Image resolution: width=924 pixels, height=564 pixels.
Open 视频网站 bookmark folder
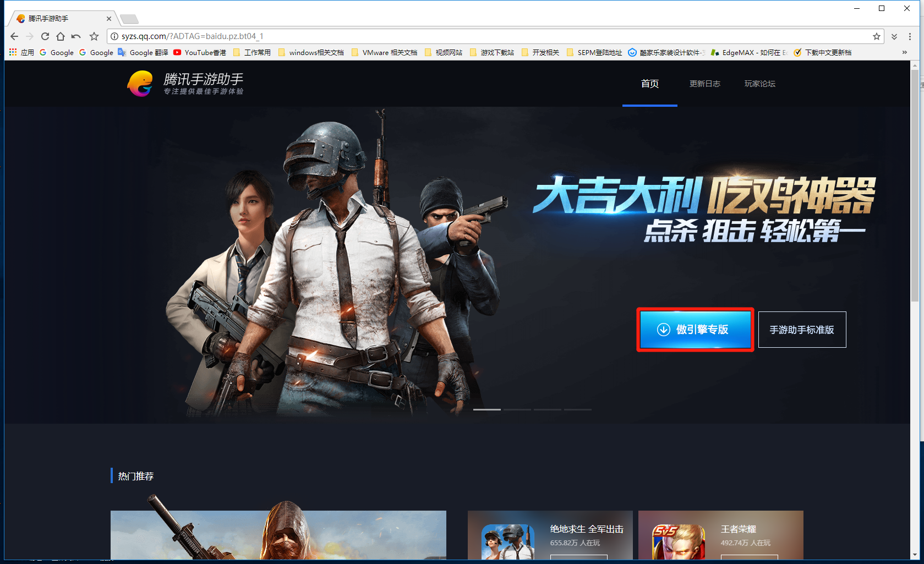pyautogui.click(x=444, y=52)
